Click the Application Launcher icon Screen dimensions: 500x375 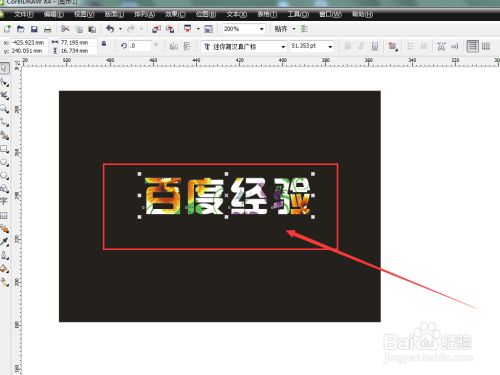point(188,29)
